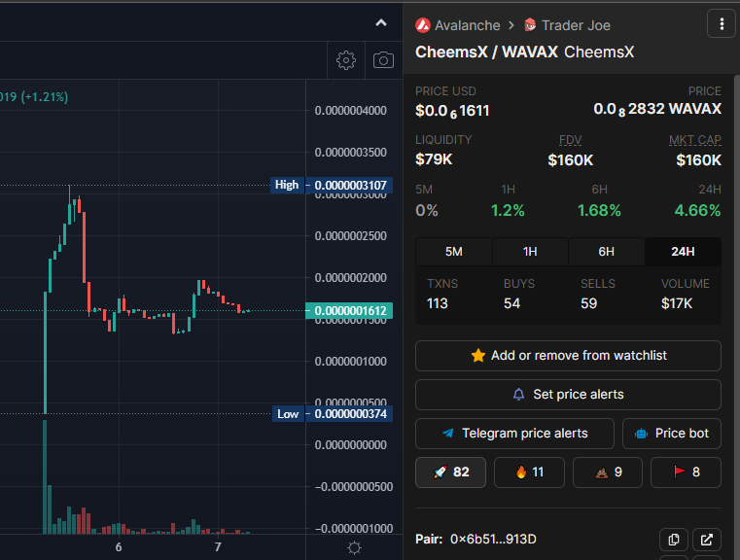
Task: Click the right panel scrollbar
Action: [x=737, y=316]
